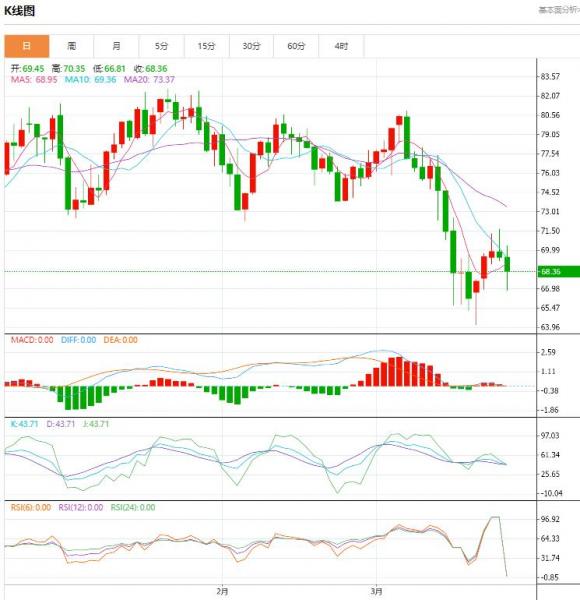Image resolution: width=580 pixels, height=600 pixels.
Task: Click the MA20: 73.37 legend
Action: point(149,80)
